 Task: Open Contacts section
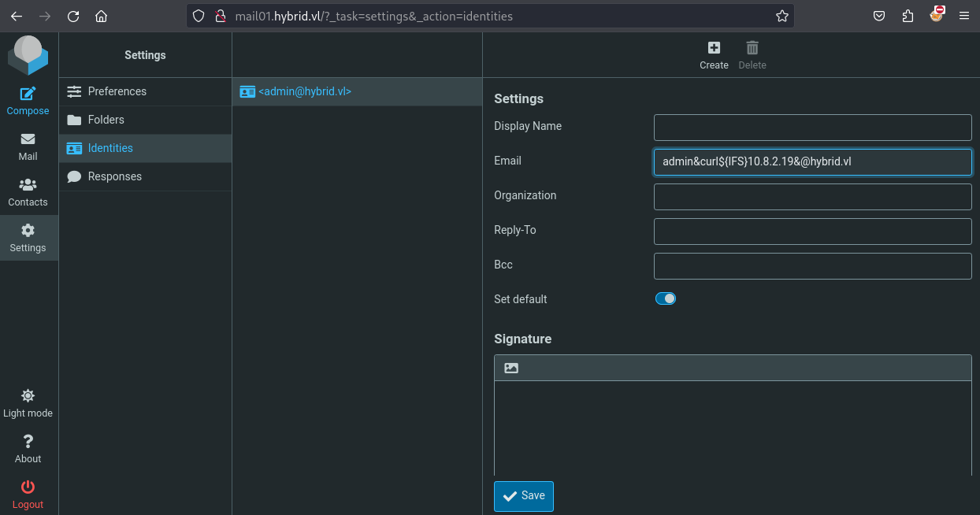point(28,192)
